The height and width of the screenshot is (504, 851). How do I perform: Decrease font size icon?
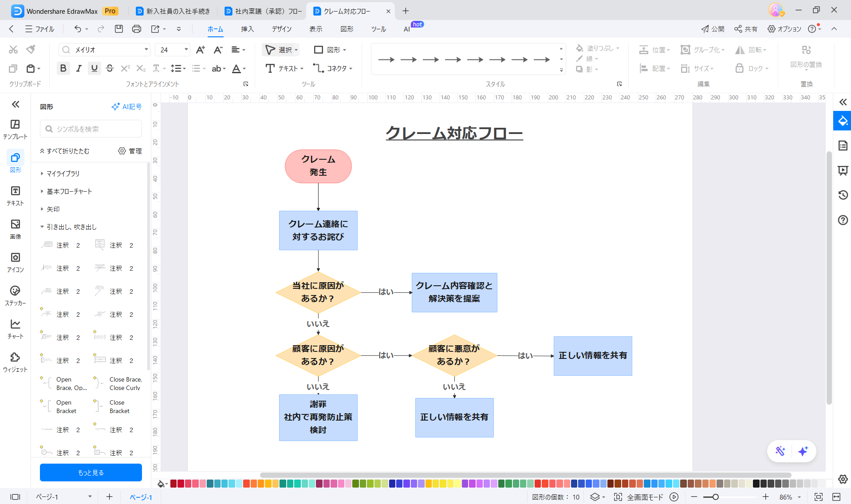point(218,50)
